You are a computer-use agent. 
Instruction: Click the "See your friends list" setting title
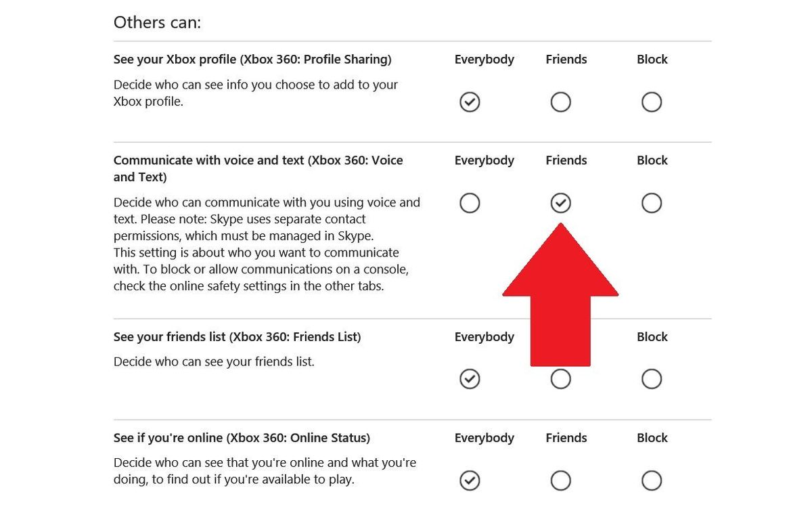[237, 337]
